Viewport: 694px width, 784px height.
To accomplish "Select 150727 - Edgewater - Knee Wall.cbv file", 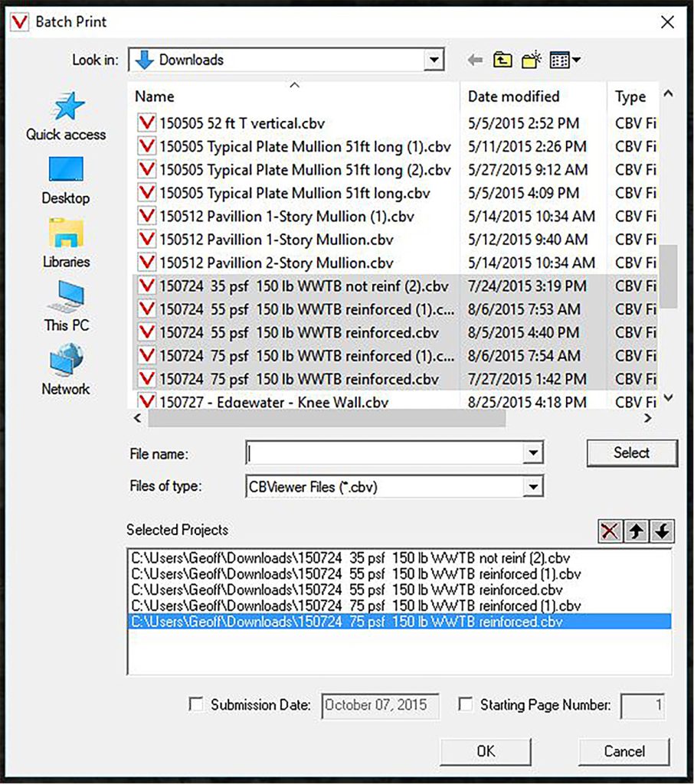I will point(273,401).
